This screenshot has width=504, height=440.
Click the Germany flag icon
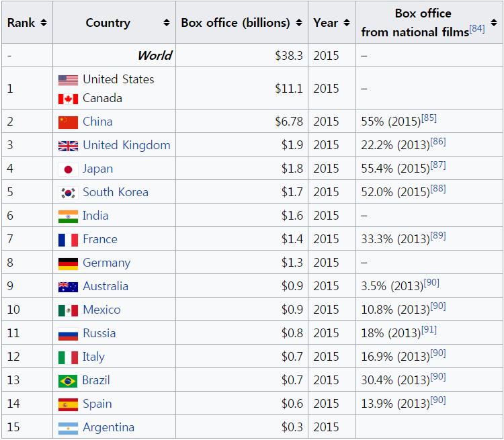[x=68, y=263]
